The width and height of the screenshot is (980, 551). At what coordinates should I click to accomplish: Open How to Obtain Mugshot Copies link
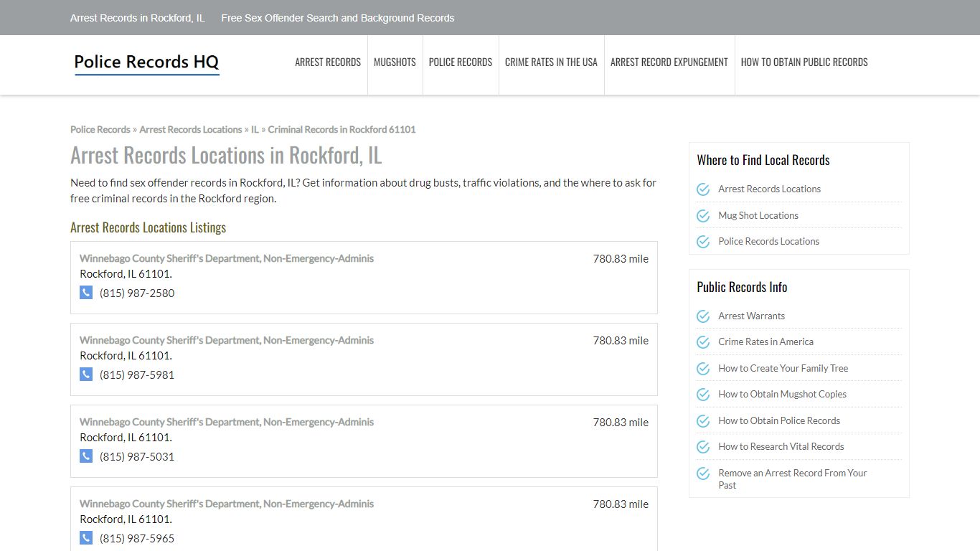coord(783,395)
